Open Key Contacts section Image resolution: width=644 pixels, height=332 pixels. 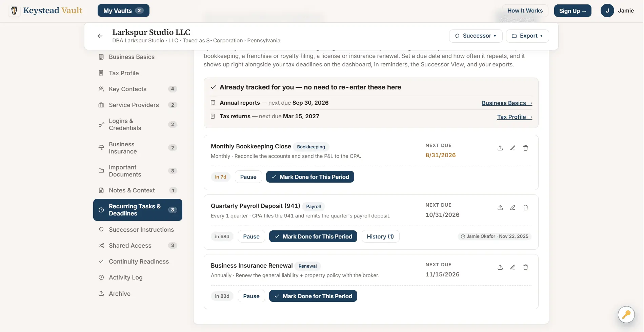point(138,89)
